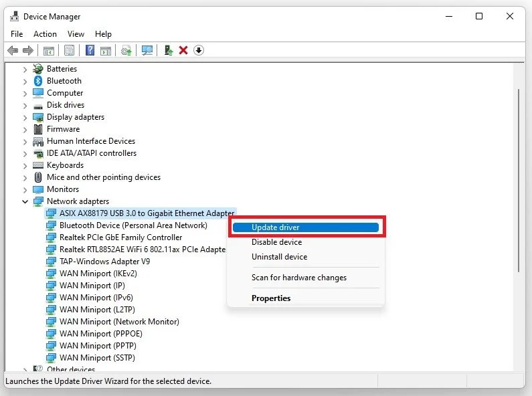Viewport: 532px width, 396px height.
Task: Click the Disable device down-arrow icon
Action: pyautogui.click(x=199, y=51)
